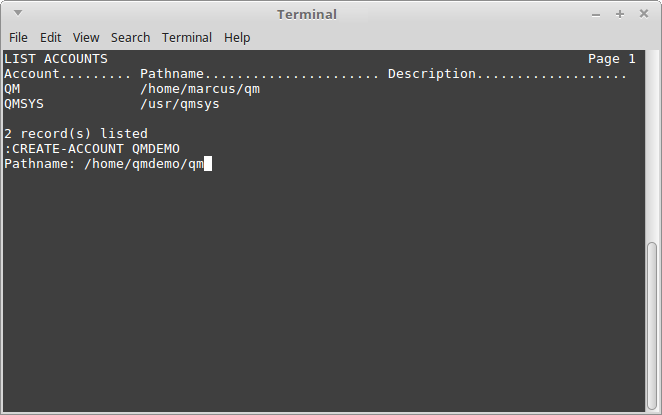Open the View menu
The height and width of the screenshot is (415, 662).
[86, 38]
